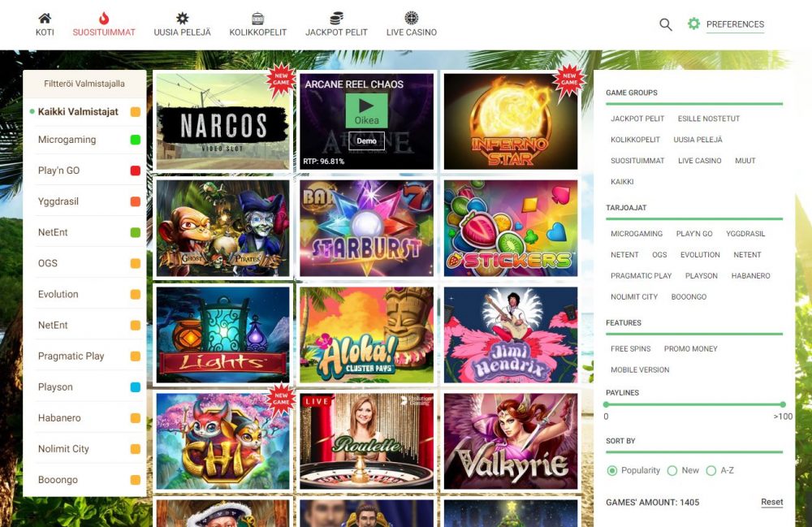Enable the Promo Money feature filter
Image resolution: width=812 pixels, height=527 pixels.
point(691,349)
